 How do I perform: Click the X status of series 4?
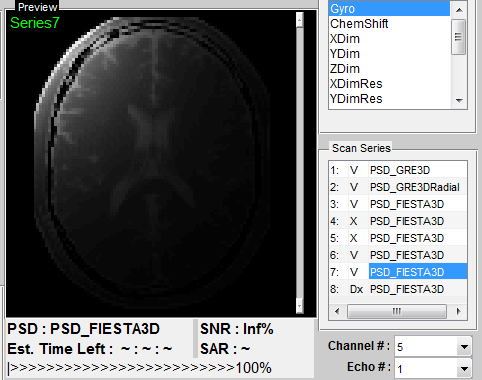click(354, 221)
